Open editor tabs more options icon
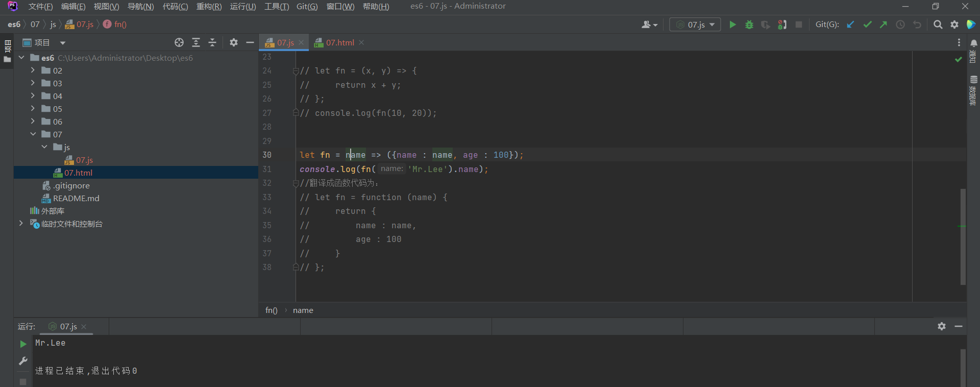The width and height of the screenshot is (980, 387). tap(959, 42)
